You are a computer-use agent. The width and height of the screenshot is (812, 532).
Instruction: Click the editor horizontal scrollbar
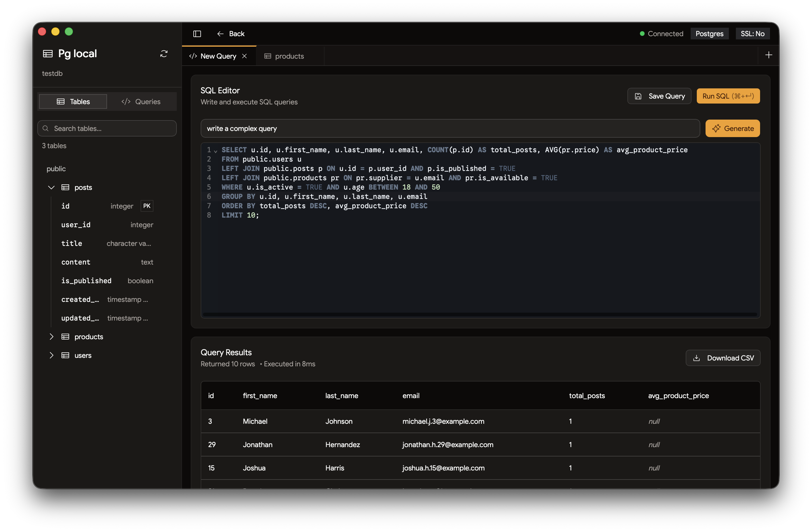click(479, 314)
